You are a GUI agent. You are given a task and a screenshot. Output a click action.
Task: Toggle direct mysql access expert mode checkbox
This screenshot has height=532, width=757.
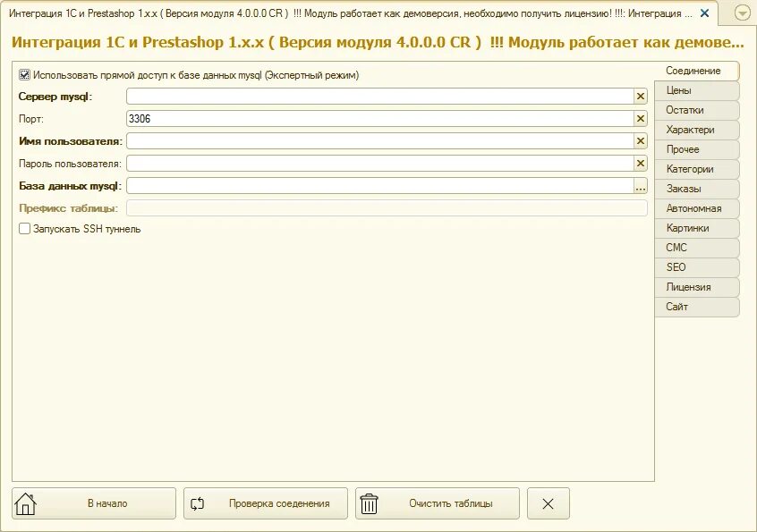click(24, 75)
